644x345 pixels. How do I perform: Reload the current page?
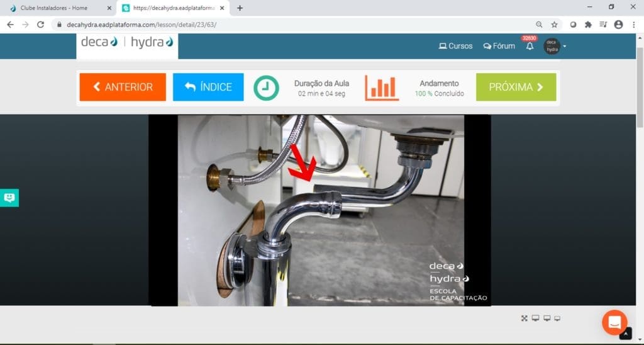pos(40,25)
